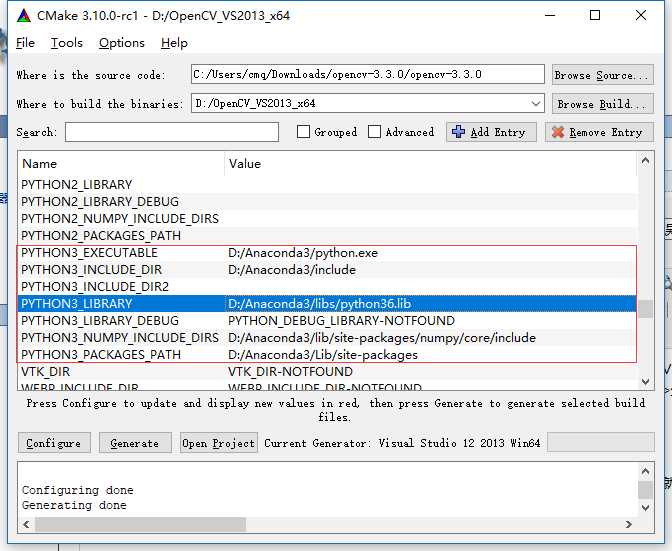Click the Configure button
The height and width of the screenshot is (551, 672).
coord(54,443)
